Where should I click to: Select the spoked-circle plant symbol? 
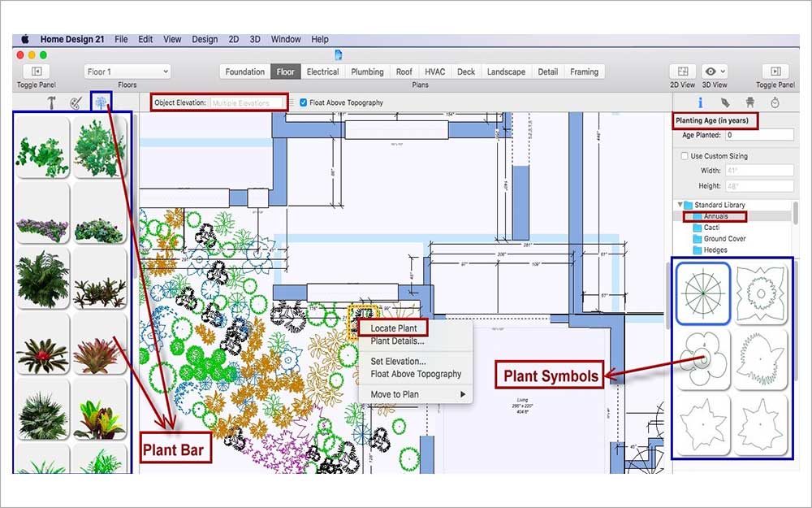703,293
